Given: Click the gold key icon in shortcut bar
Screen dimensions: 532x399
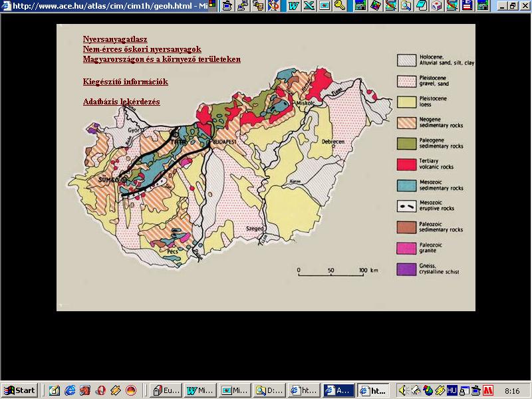Looking at the screenshot, I should (x=340, y=6).
